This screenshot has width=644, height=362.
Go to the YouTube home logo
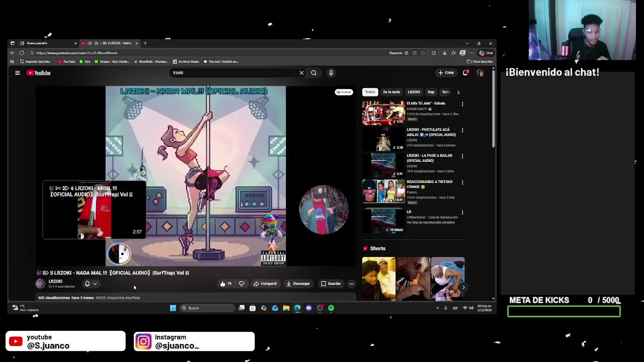[x=39, y=73]
